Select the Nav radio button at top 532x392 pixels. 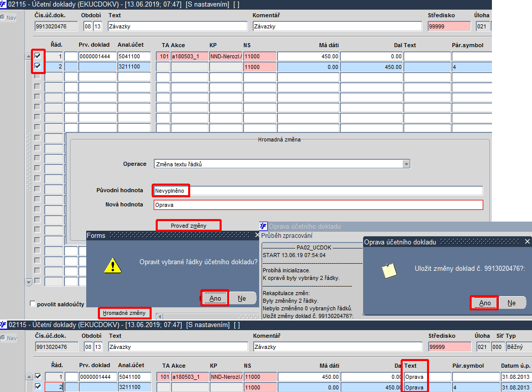3,17
